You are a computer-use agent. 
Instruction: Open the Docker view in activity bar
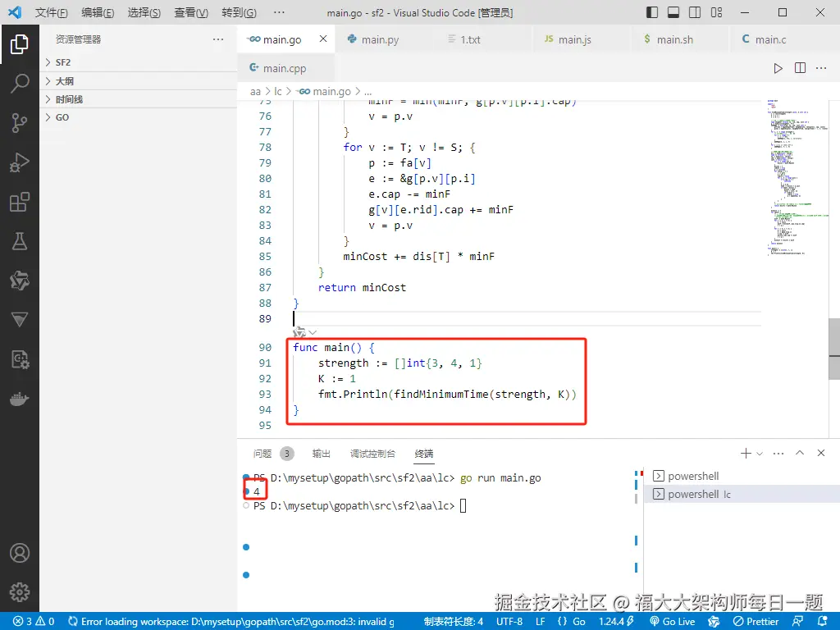pos(20,399)
